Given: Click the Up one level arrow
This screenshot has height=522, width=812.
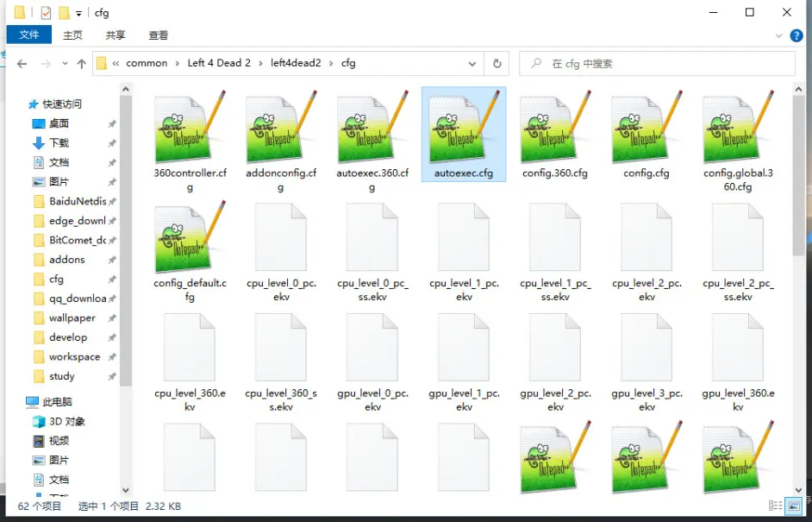Looking at the screenshot, I should coord(81,64).
